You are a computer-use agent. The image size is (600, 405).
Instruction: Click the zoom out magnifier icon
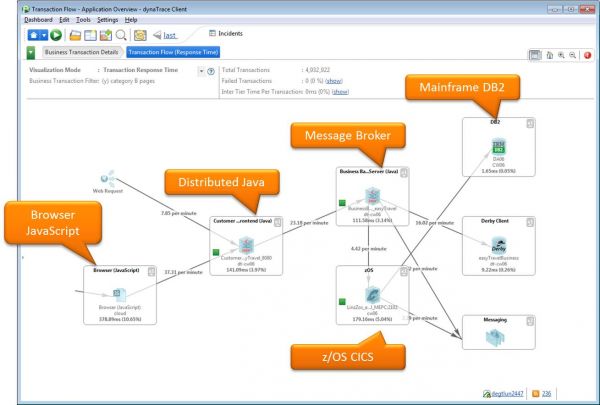click(572, 55)
